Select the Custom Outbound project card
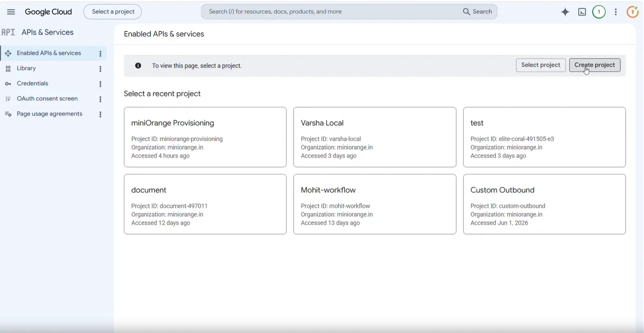 click(x=544, y=204)
